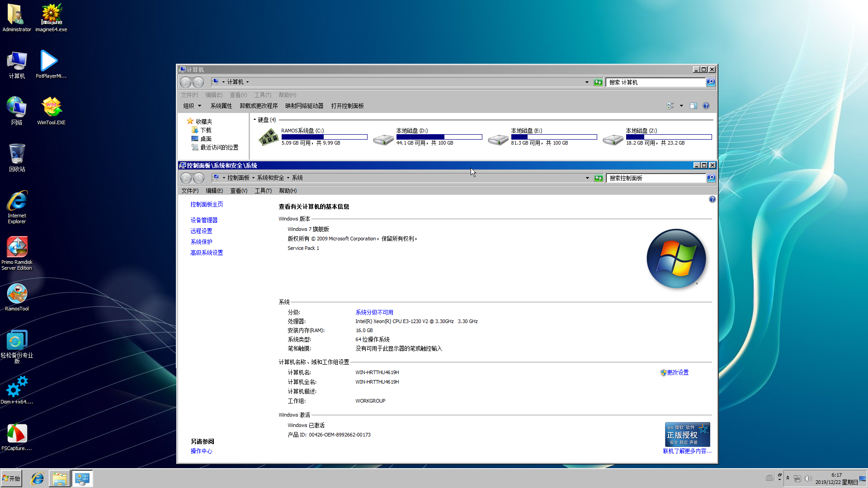Image resolution: width=868 pixels, height=488 pixels.
Task: Open 帮助(H) menu in control panel window
Action: click(x=288, y=191)
